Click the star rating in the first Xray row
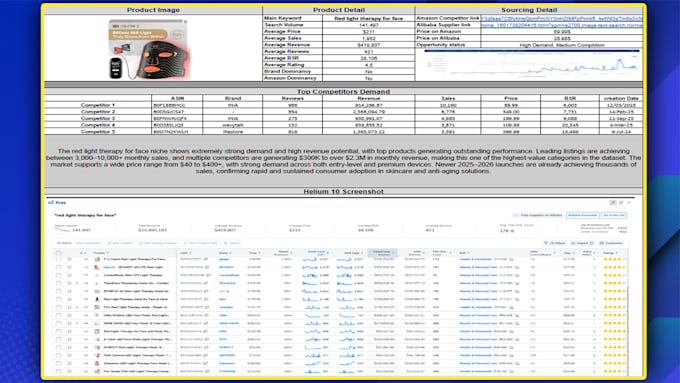This screenshot has height=383, width=680. click(x=614, y=259)
